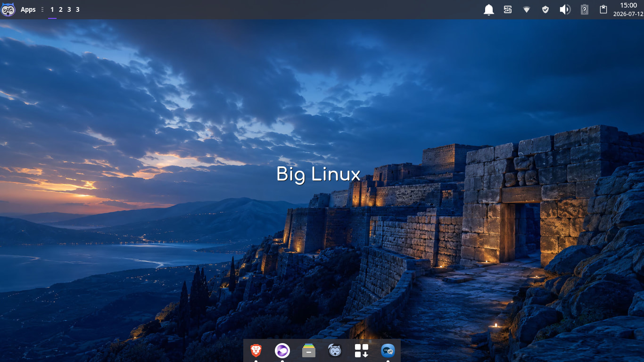Open the Apps menu in the top panel
Screen dimensions: 644x362
[28, 9]
